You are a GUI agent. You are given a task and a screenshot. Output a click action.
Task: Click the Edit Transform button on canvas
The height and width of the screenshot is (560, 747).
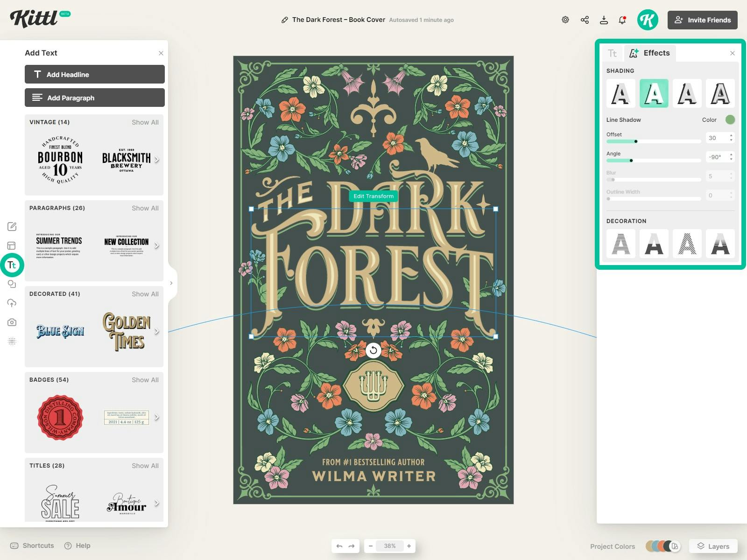373,196
